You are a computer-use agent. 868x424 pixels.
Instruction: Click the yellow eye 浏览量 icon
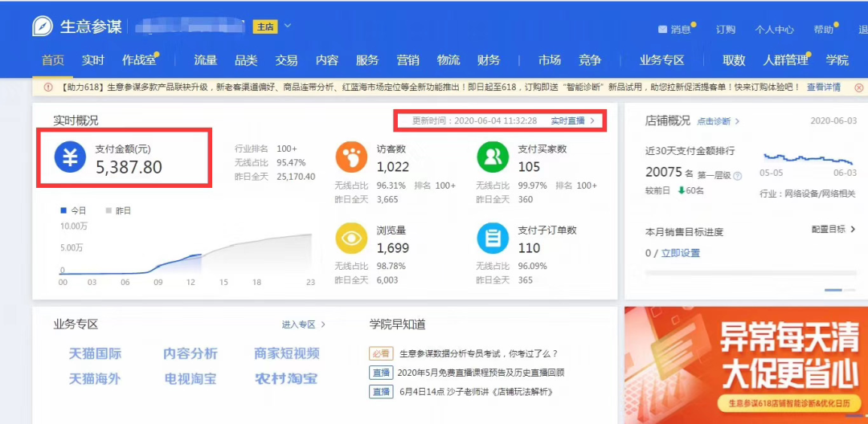coord(351,238)
